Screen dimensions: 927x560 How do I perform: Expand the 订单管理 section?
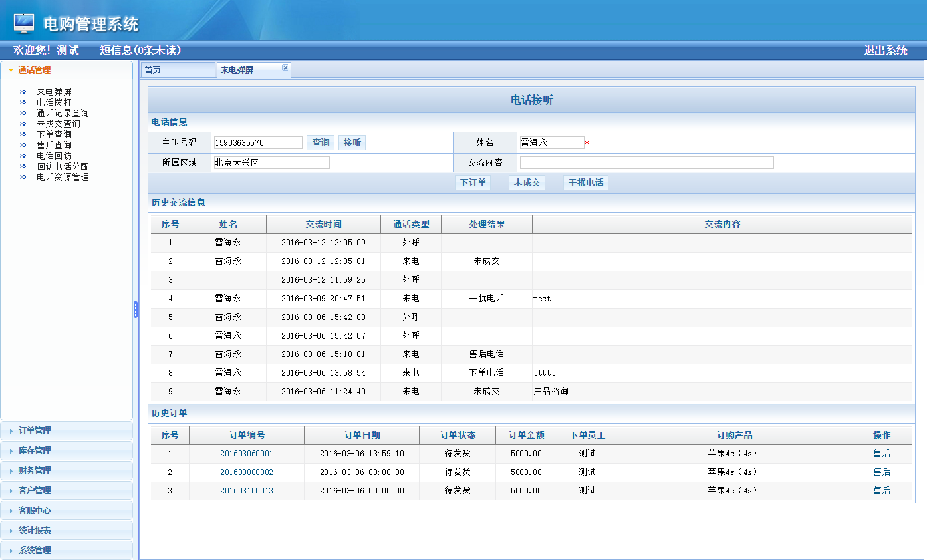66,430
